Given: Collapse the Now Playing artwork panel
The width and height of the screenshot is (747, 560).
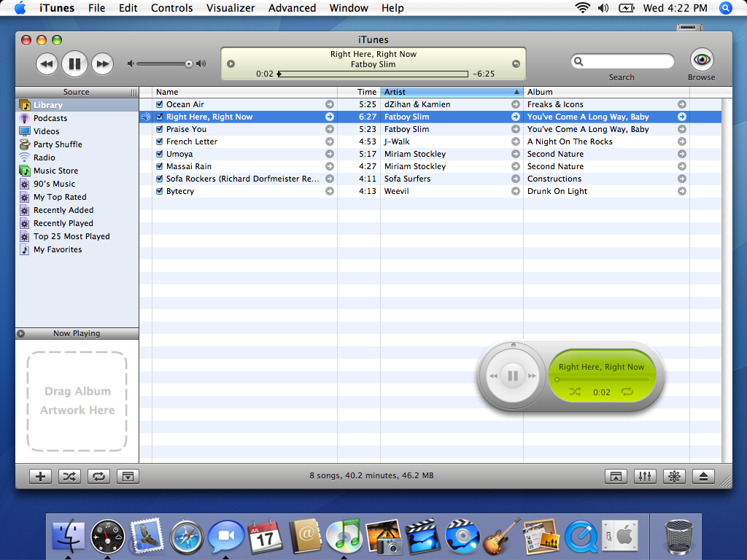Looking at the screenshot, I should click(20, 333).
